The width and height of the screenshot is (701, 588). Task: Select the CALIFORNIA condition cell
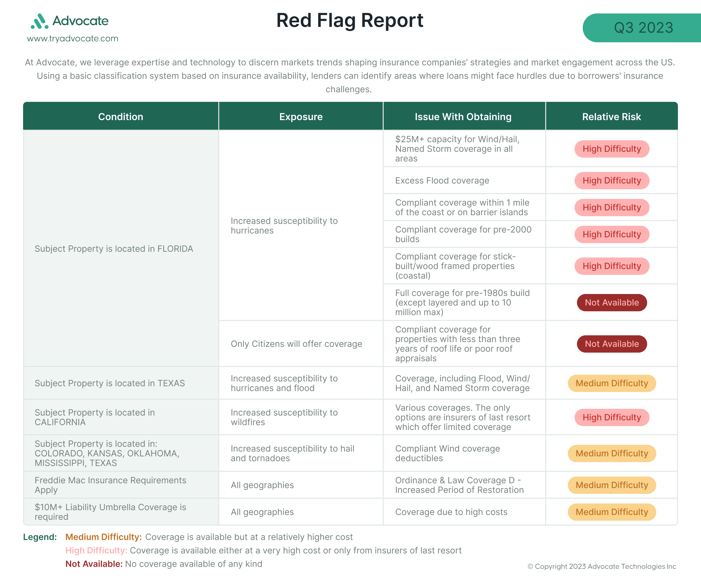coord(121,417)
